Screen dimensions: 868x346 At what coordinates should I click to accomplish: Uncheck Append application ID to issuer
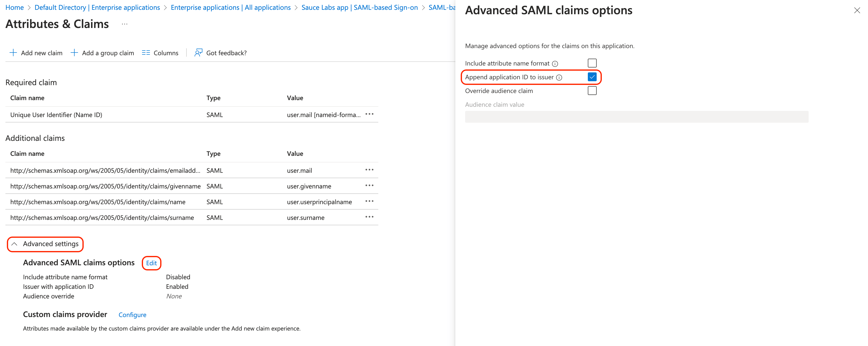pyautogui.click(x=592, y=77)
